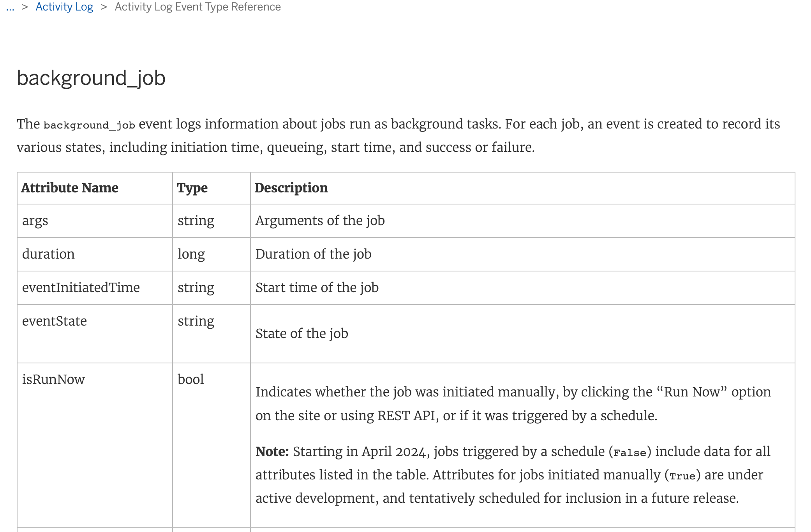Image resolution: width=811 pixels, height=532 pixels.
Task: Open the Activity Log breadcrumb link
Action: tap(64, 7)
